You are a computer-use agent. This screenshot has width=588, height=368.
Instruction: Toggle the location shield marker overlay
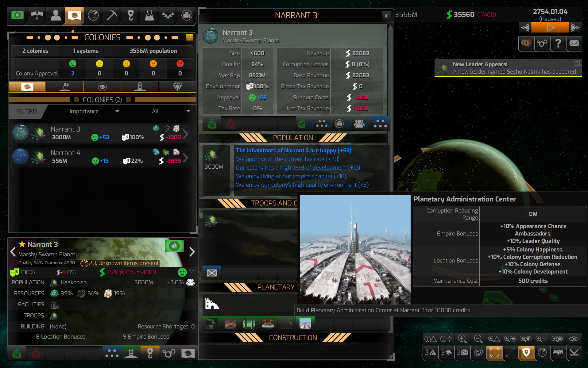click(x=526, y=353)
